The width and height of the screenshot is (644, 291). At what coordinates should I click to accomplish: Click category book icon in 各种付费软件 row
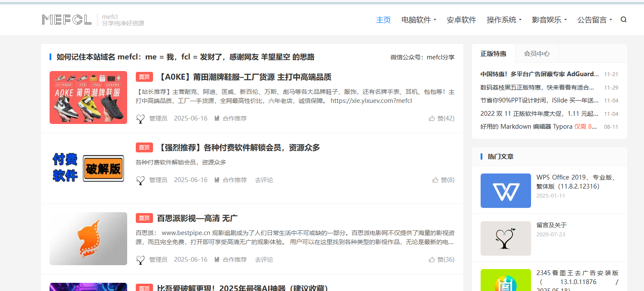pos(217,180)
